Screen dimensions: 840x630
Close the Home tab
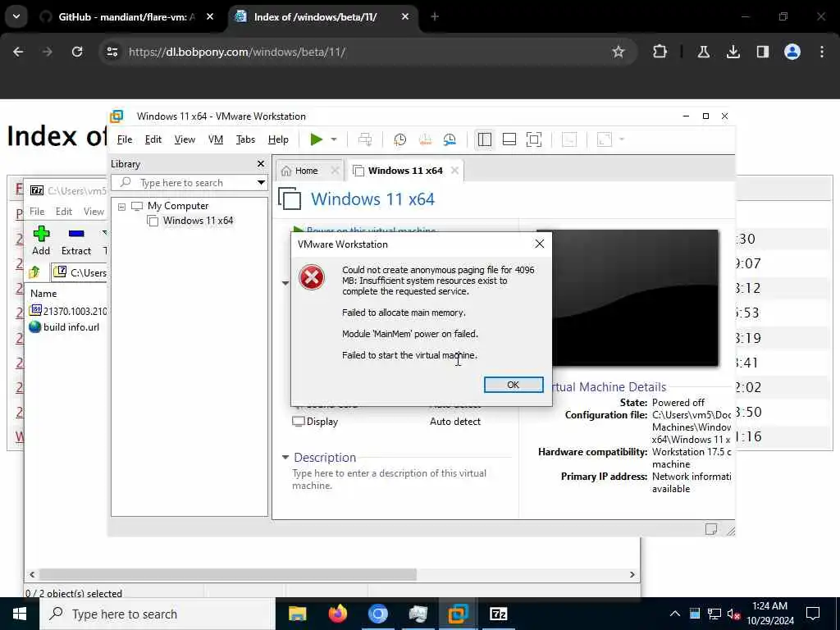coord(335,171)
